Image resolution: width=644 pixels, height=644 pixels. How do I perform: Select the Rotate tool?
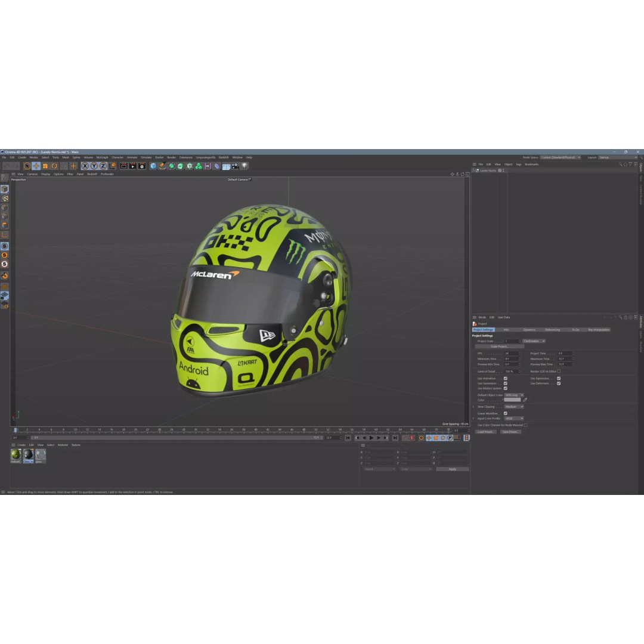pyautogui.click(x=53, y=166)
